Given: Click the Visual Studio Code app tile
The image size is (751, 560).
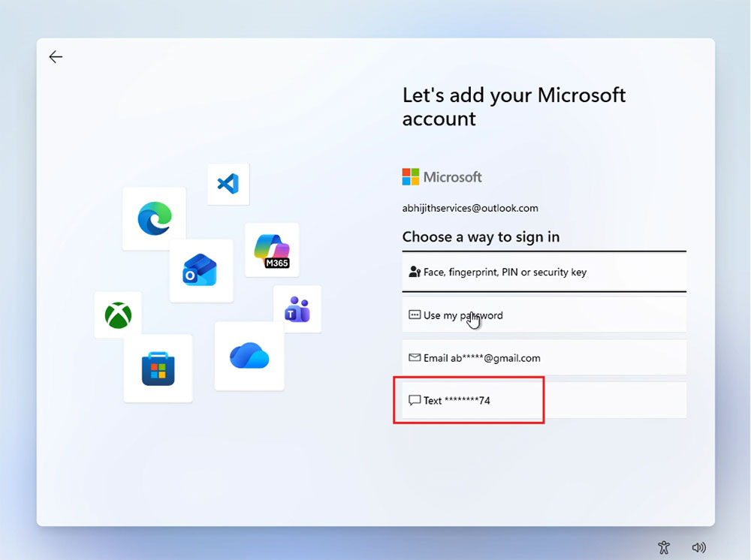Looking at the screenshot, I should pos(228,184).
